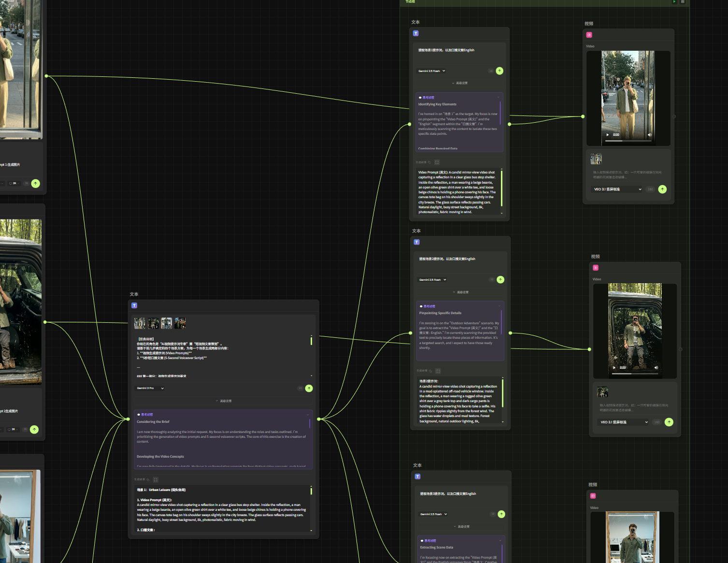Collapse 思考过程 panel 'Pinpointing Specific Details'
The height and width of the screenshot is (563, 728).
[499, 306]
